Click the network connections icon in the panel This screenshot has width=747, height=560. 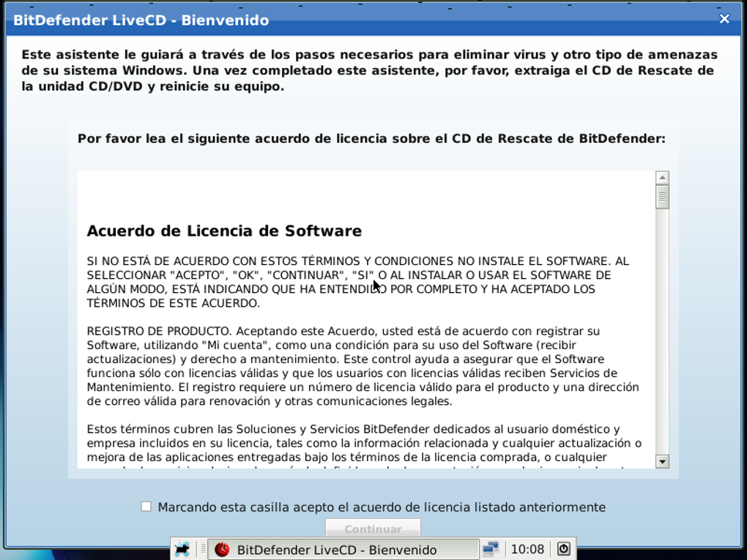tap(490, 550)
